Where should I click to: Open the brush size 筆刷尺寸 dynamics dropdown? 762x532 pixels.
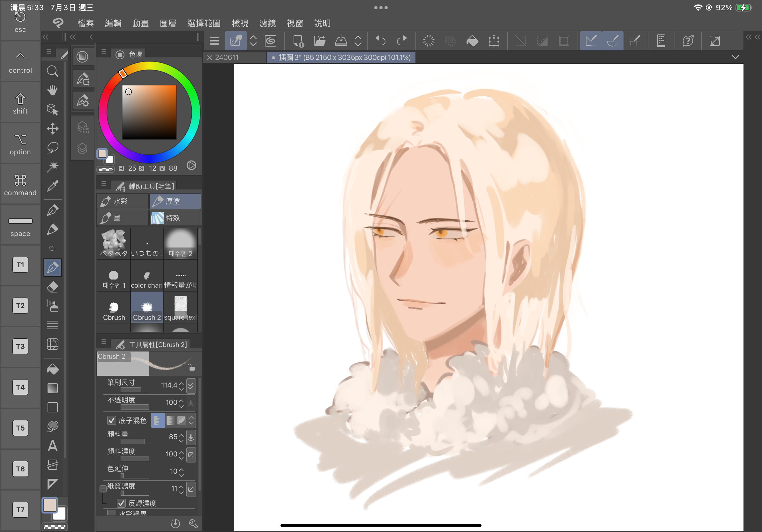(x=191, y=386)
